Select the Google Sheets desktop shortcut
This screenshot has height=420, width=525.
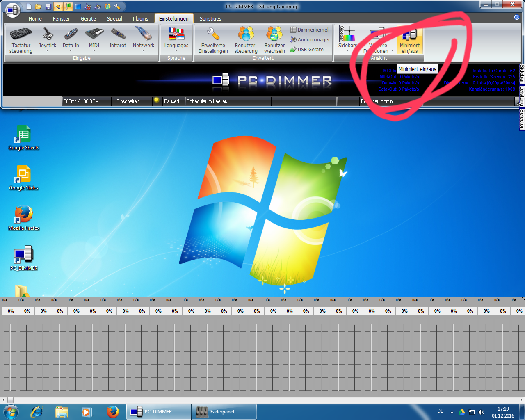[x=24, y=138]
